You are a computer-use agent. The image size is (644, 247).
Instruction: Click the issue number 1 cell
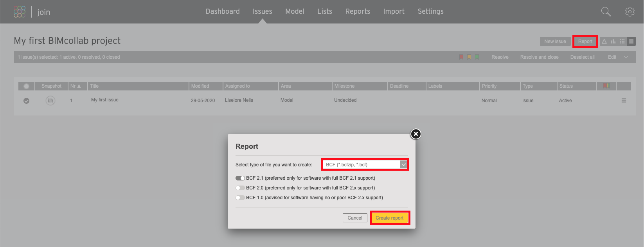pyautogui.click(x=71, y=101)
